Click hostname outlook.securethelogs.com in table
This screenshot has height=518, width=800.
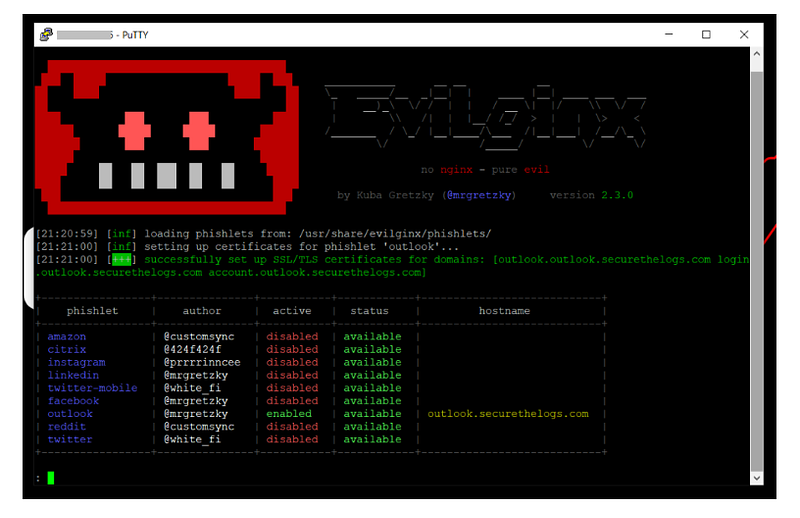508,414
